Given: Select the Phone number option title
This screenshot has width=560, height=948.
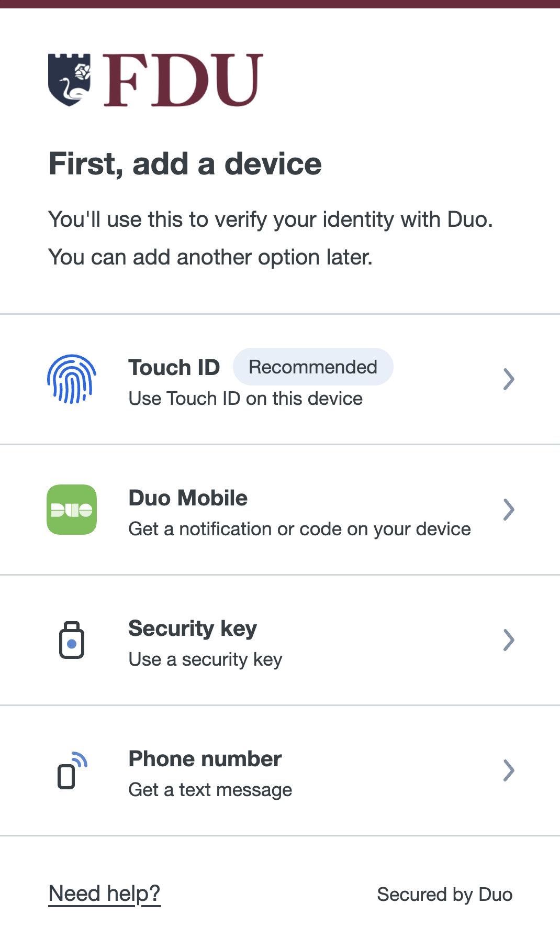Looking at the screenshot, I should pos(205,758).
